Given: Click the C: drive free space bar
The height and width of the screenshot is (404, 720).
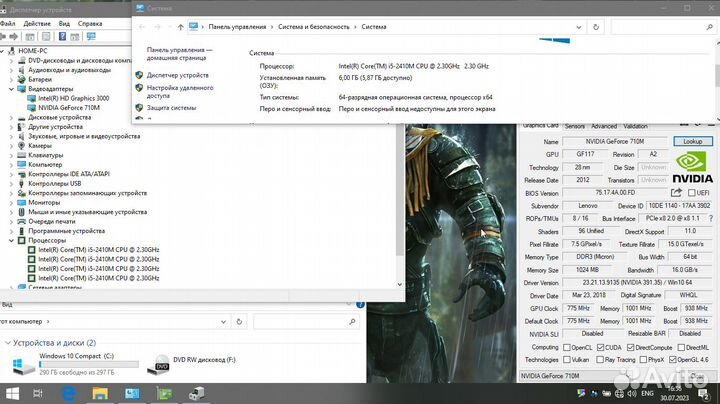Looking at the screenshot, I should pos(89,365).
